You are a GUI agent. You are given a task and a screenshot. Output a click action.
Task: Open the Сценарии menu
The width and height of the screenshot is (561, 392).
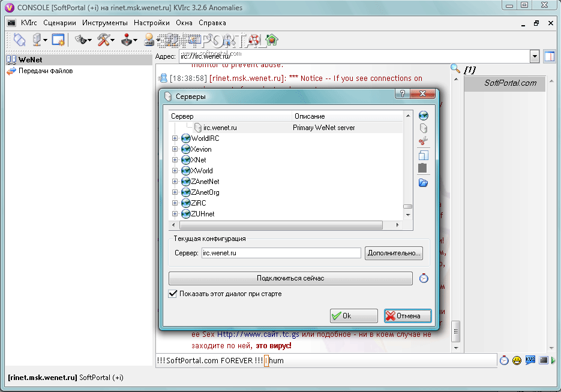(59, 23)
